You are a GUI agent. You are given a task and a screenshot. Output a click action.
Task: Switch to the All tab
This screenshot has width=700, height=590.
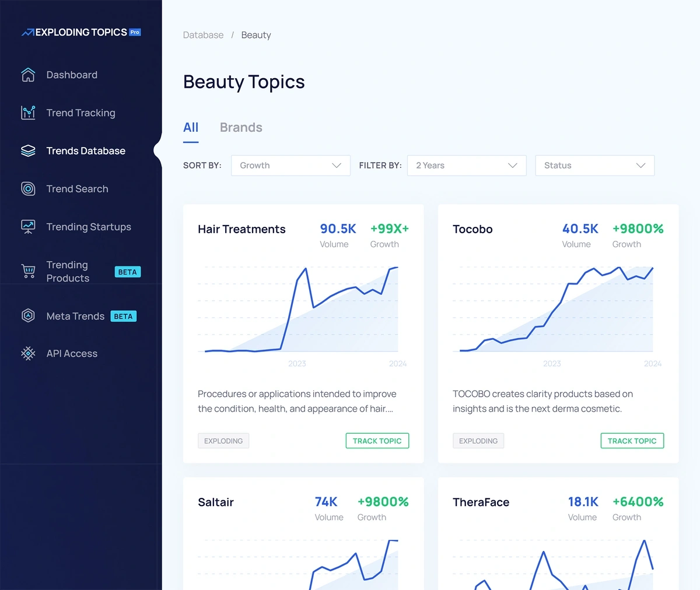tap(191, 128)
